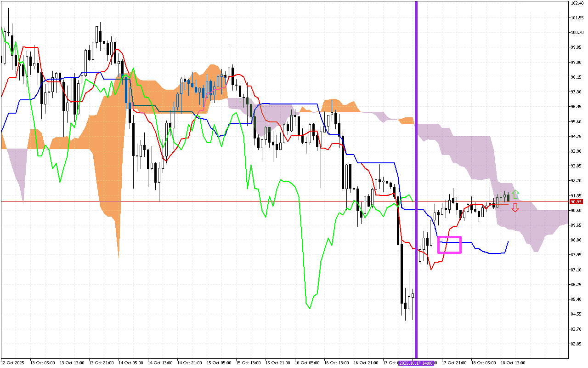Click the red 90.99 price tag

click(576, 202)
